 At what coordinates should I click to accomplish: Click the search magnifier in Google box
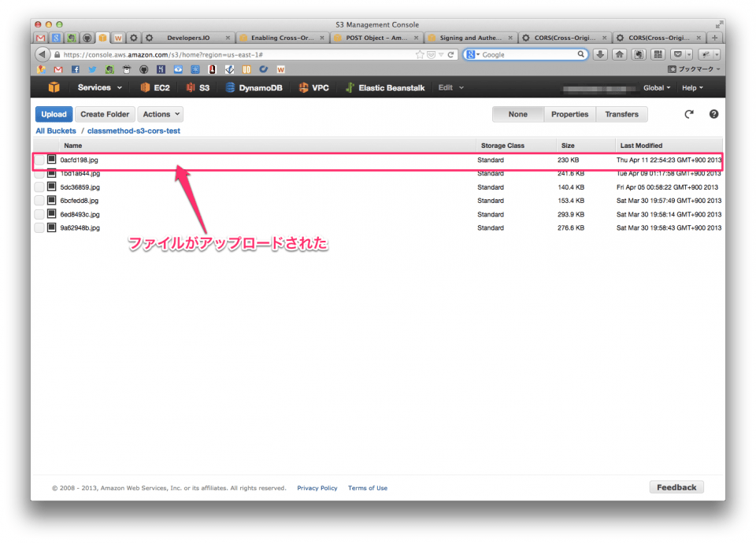pos(581,54)
